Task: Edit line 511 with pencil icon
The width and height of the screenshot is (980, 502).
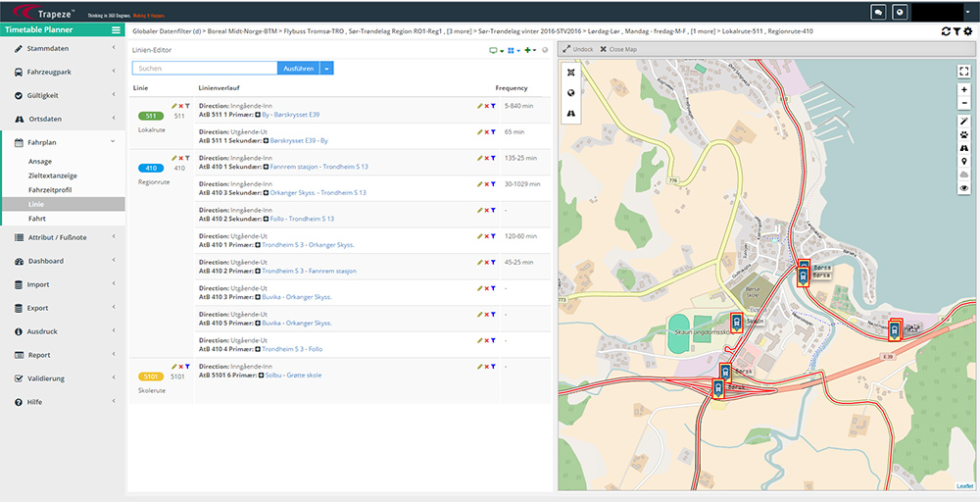Action: [173, 106]
